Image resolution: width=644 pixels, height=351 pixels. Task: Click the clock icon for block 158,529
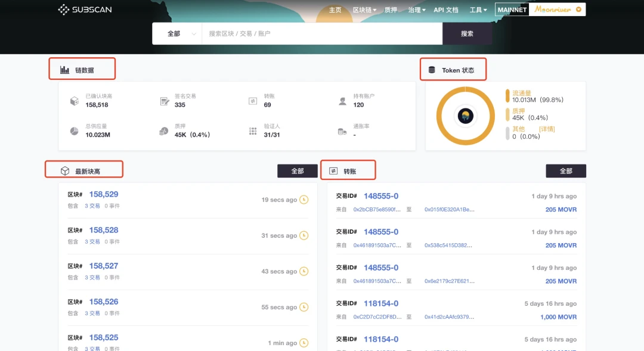coord(304,200)
